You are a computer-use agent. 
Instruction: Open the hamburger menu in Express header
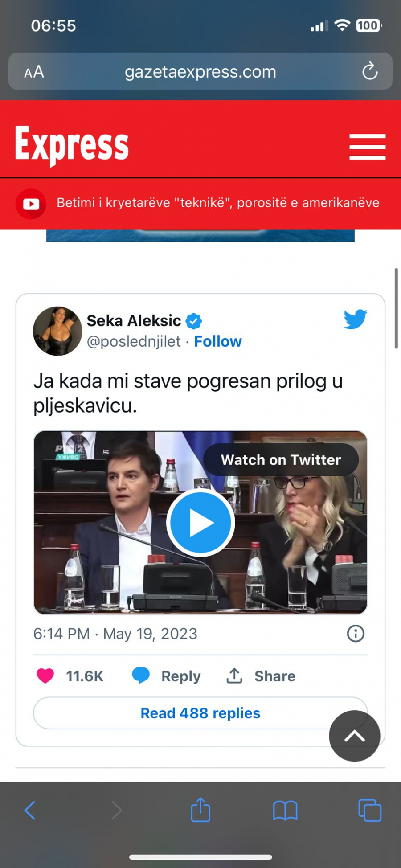tap(367, 147)
